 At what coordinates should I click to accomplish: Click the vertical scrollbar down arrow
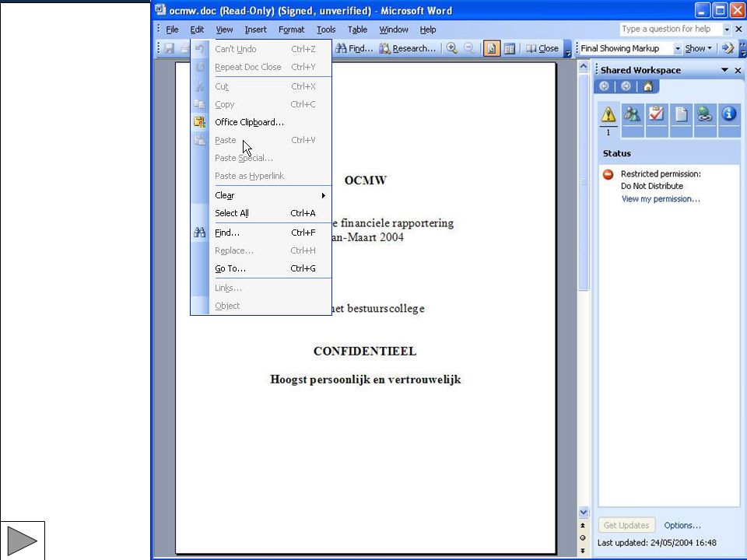tap(584, 513)
